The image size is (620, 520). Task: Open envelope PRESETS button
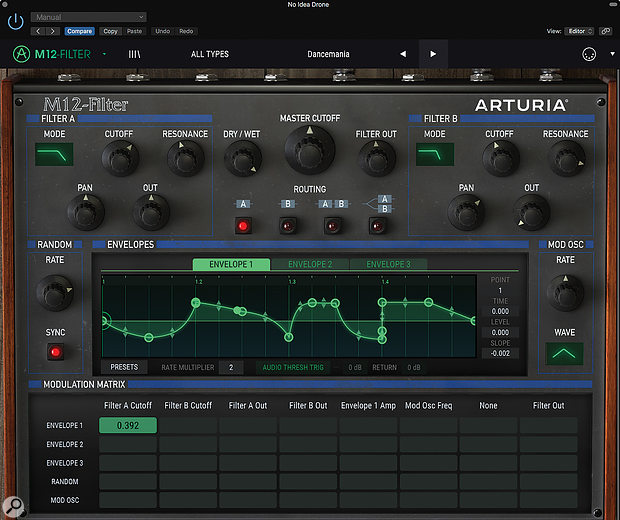tap(124, 367)
